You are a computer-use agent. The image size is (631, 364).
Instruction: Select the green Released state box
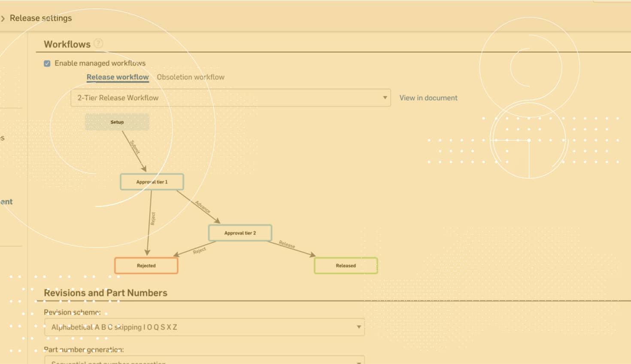(346, 265)
